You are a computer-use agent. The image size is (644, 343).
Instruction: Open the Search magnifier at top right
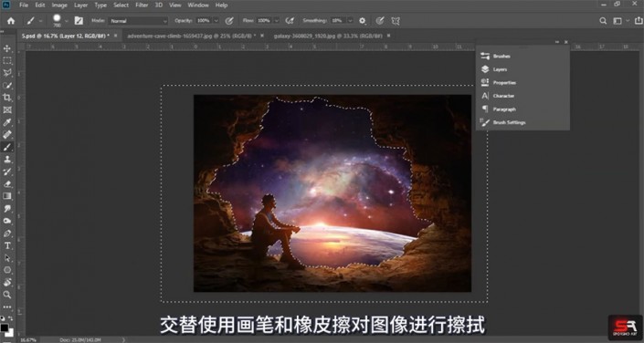pyautogui.click(x=603, y=20)
